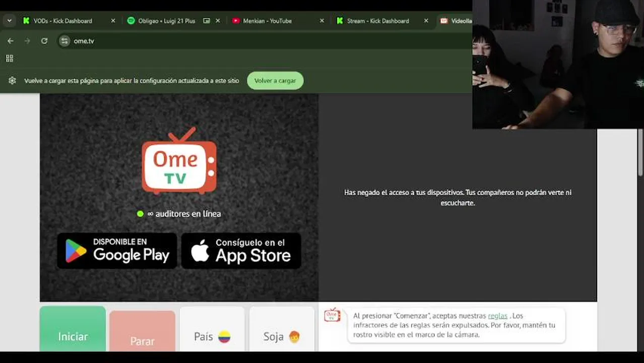Screen dimensions: 644x363
Task: Open site information icon beside ome.tv
Action: coord(64,41)
